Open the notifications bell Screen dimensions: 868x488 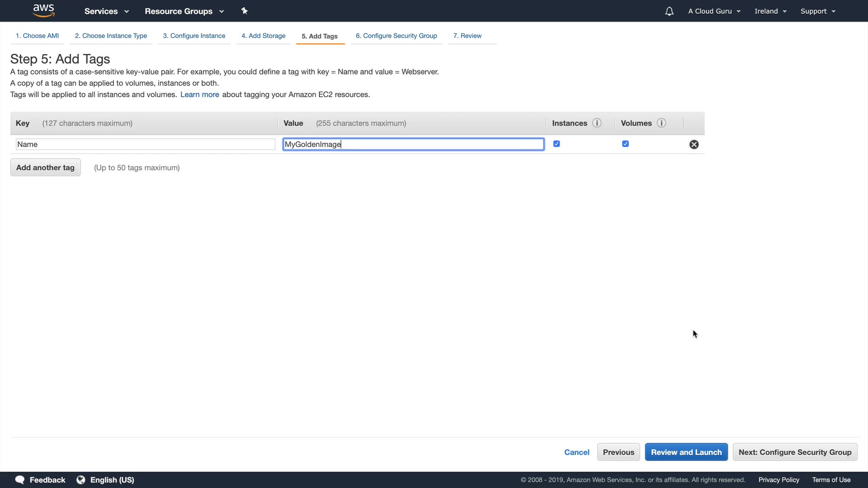[x=669, y=11]
